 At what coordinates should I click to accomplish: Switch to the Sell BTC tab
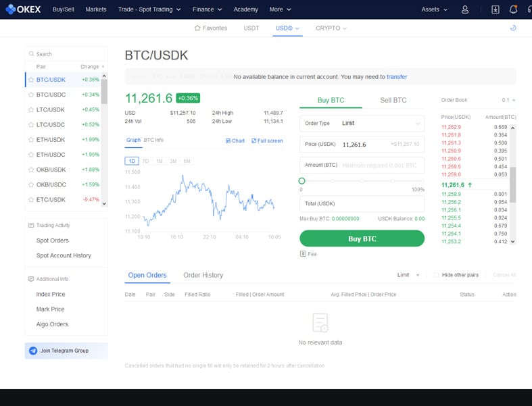pyautogui.click(x=393, y=100)
